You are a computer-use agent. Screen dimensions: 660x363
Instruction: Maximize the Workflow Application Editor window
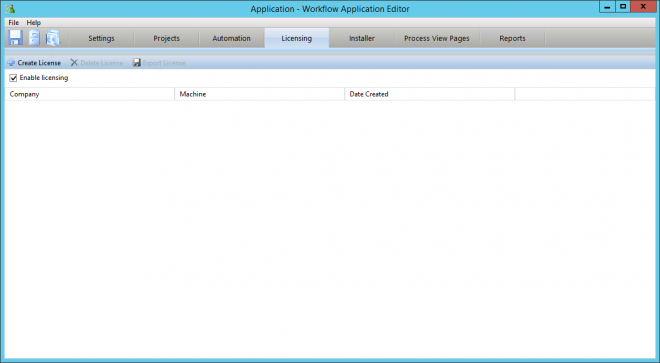point(623,7)
